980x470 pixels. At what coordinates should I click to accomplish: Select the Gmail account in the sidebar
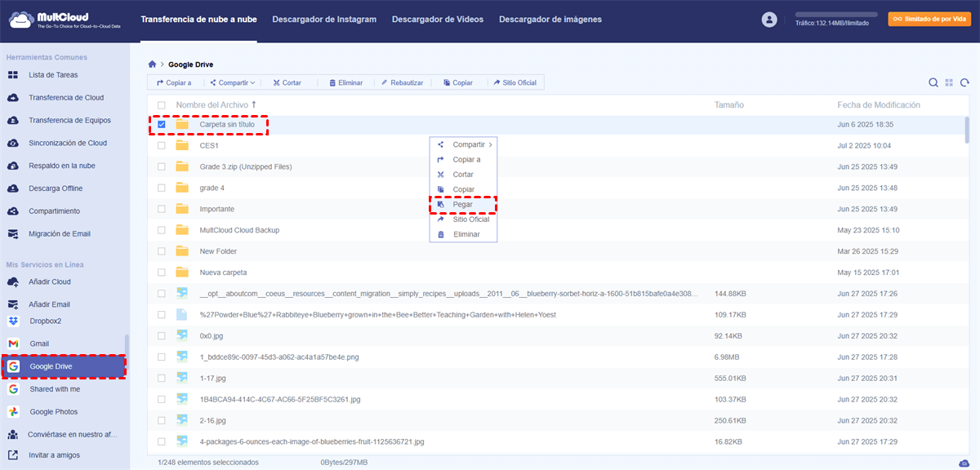(x=39, y=344)
